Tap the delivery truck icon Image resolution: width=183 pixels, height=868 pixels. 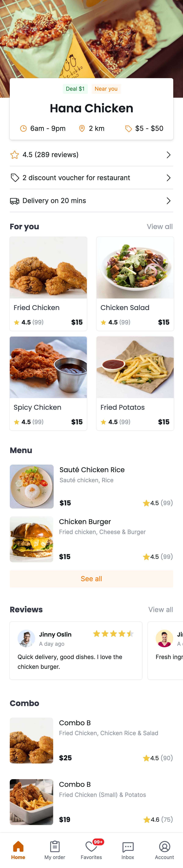tap(14, 201)
